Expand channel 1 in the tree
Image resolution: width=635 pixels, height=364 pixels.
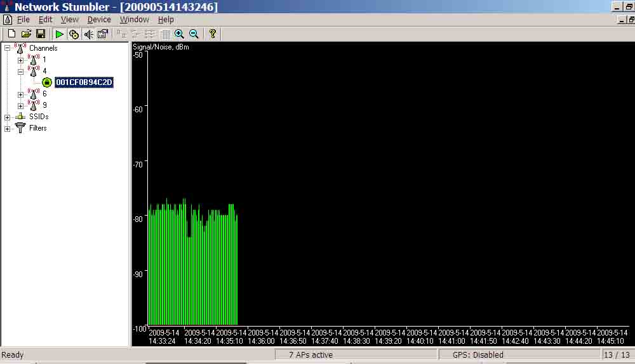point(21,60)
